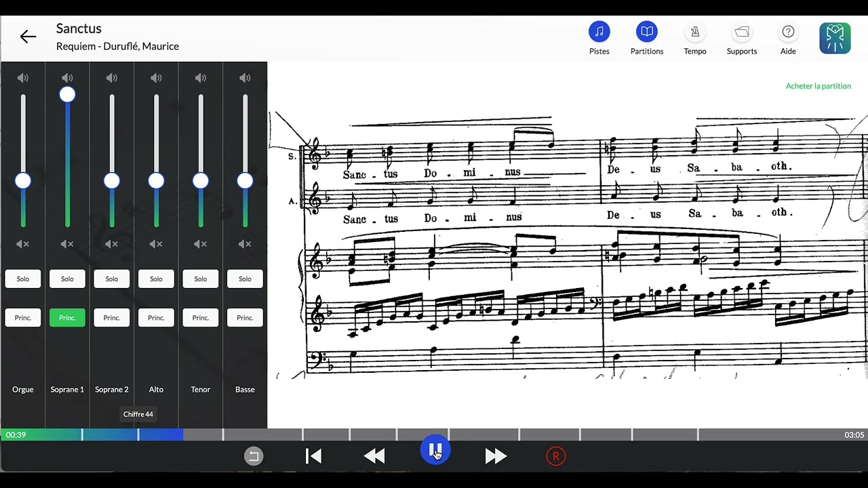Toggle Princ. for the Orgue track
Image resolution: width=868 pixels, height=488 pixels.
23,318
